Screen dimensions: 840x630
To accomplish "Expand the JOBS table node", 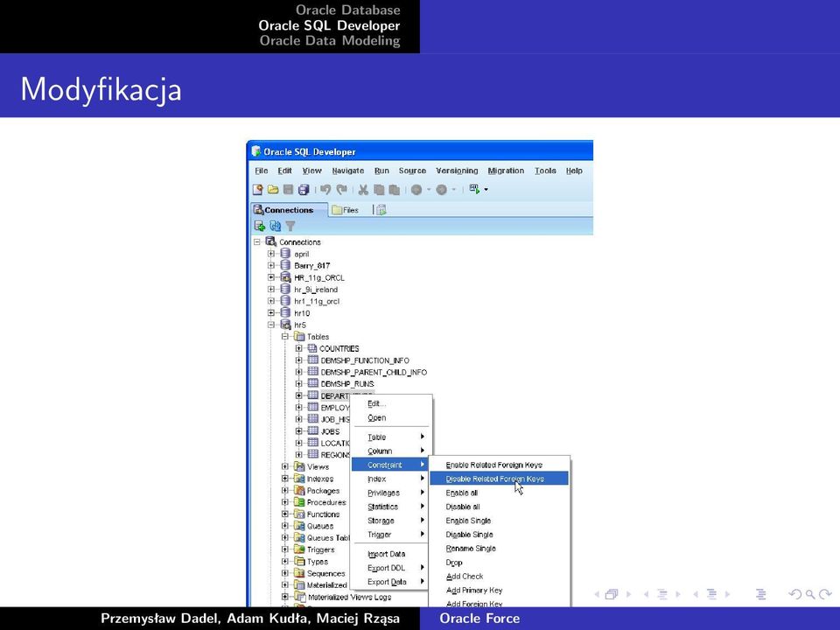I will [299, 430].
